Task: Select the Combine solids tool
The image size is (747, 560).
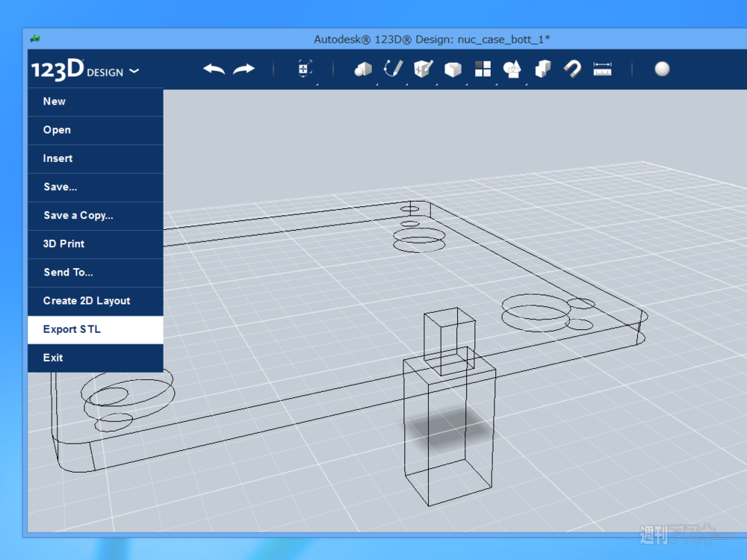Action: pos(543,69)
